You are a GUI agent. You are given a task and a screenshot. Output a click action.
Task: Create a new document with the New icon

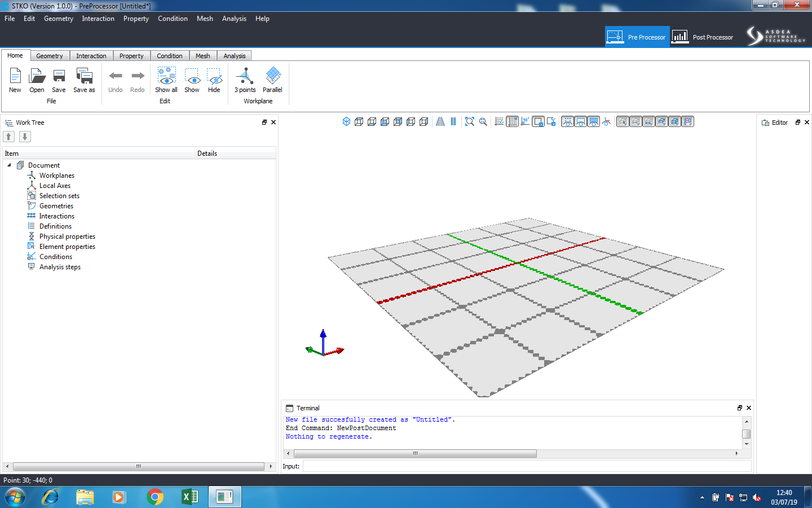15,76
